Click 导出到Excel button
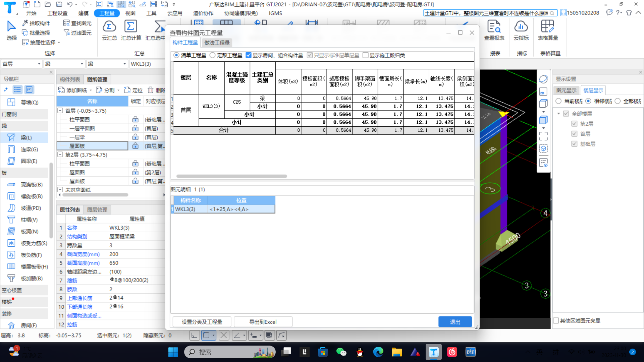 click(x=263, y=322)
